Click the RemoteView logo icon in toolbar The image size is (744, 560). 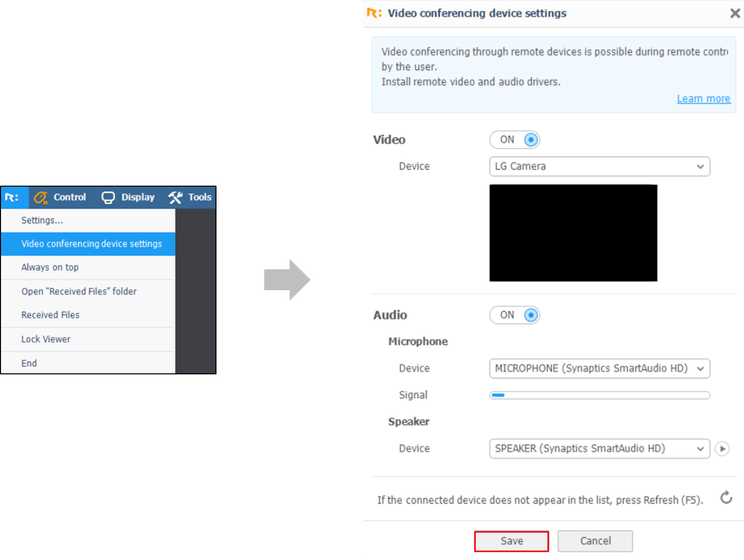click(x=12, y=198)
